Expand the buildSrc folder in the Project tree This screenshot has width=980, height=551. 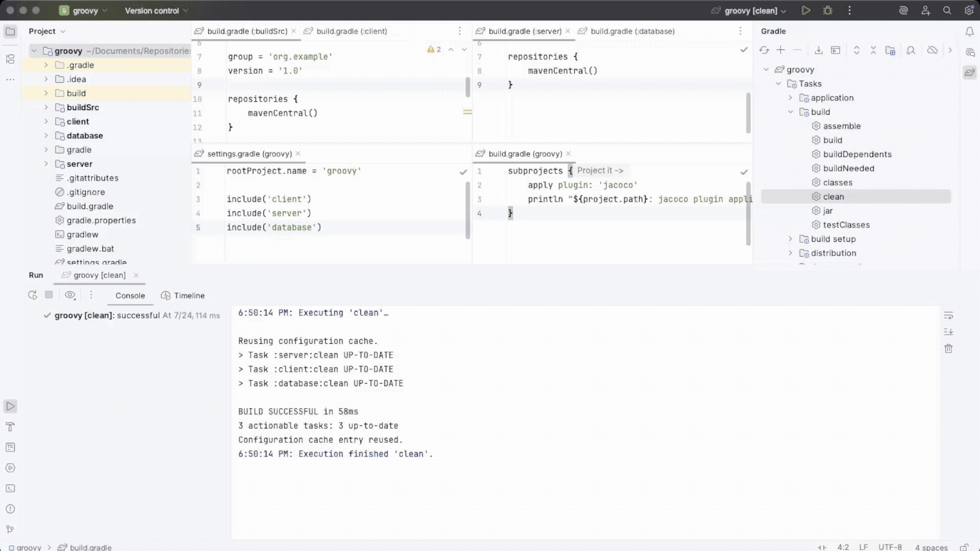[x=46, y=107]
